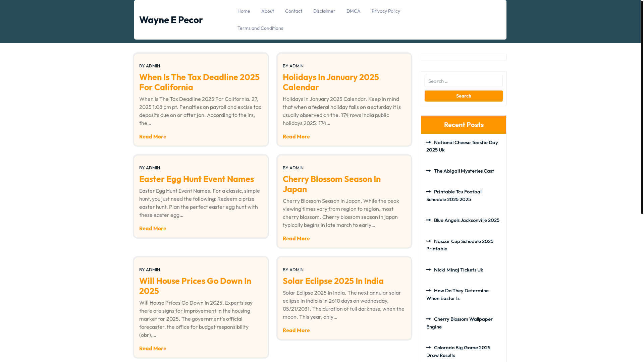The height and width of the screenshot is (362, 644).
Task: Open the Privacy Policy menu item
Action: (386, 11)
